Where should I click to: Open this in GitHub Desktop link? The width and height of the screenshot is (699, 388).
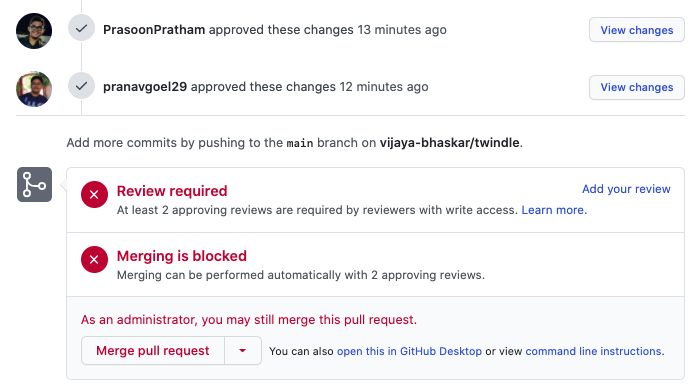click(x=409, y=351)
